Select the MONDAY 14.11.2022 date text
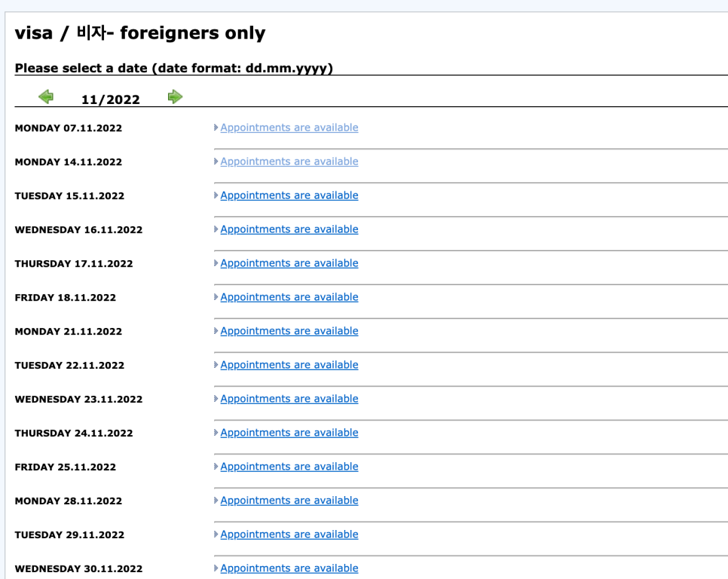This screenshot has width=728, height=579. coord(69,162)
